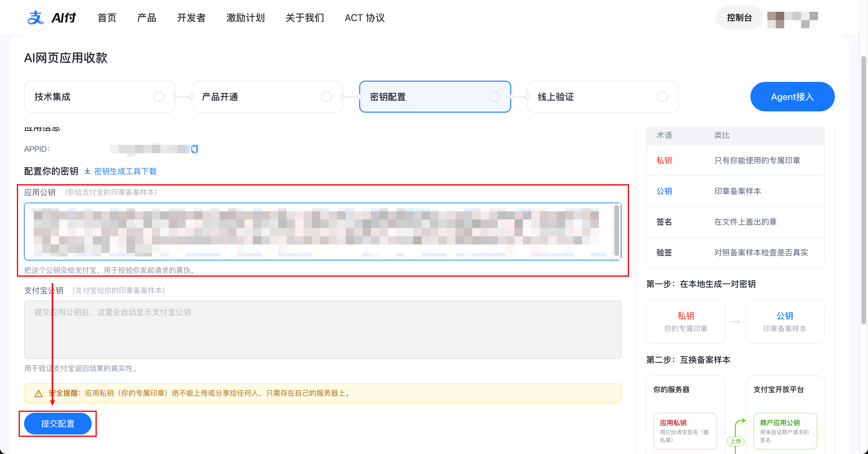This screenshot has width=868, height=454.
Task: Click the warning triangle icon in security reminder
Action: tap(38, 393)
